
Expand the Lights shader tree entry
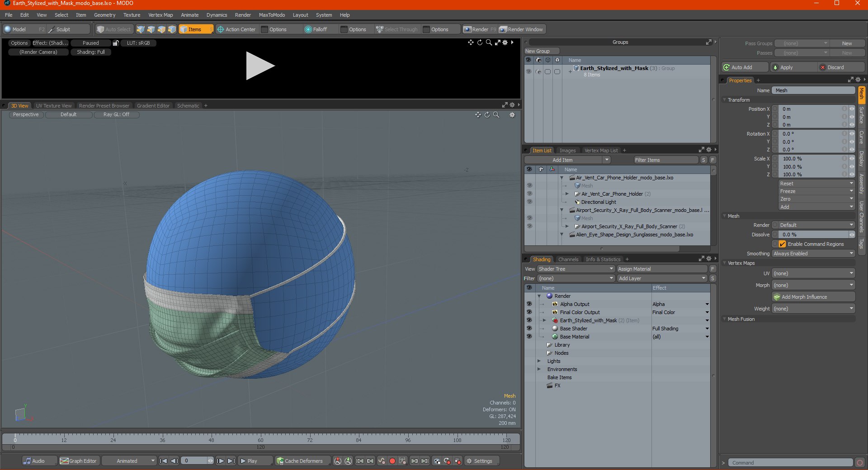click(539, 361)
